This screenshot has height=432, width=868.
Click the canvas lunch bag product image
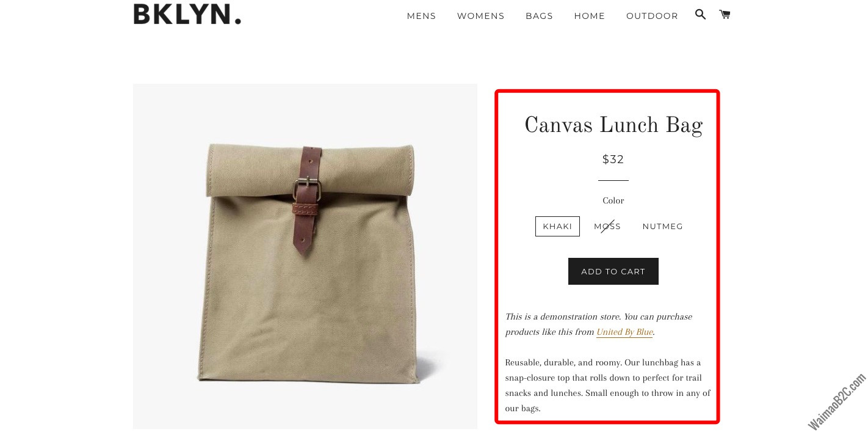305,257
